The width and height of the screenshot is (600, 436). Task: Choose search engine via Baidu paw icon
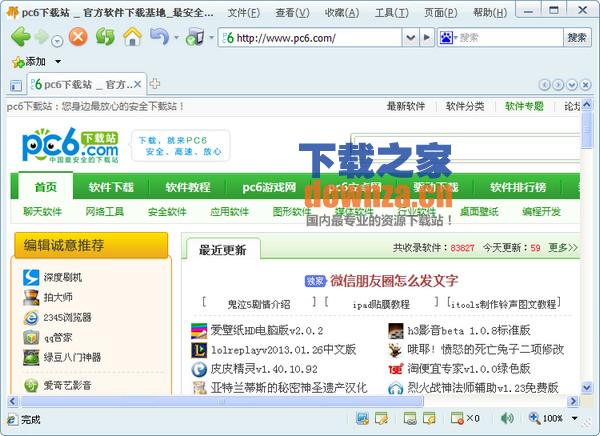[448, 38]
